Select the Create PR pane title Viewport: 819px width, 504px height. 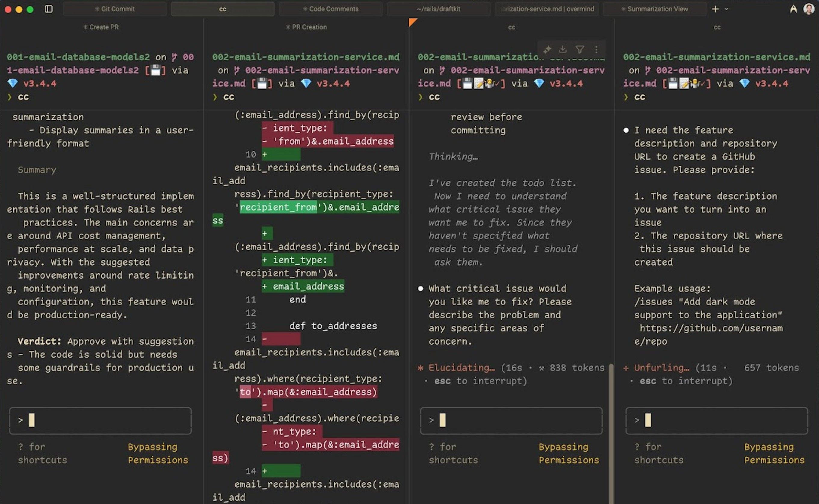pos(101,27)
